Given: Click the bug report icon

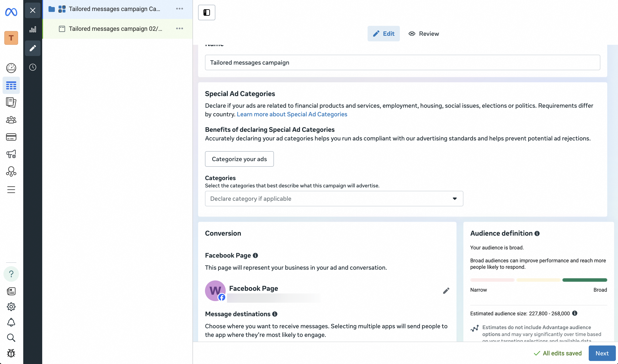Looking at the screenshot, I should click(x=11, y=353).
